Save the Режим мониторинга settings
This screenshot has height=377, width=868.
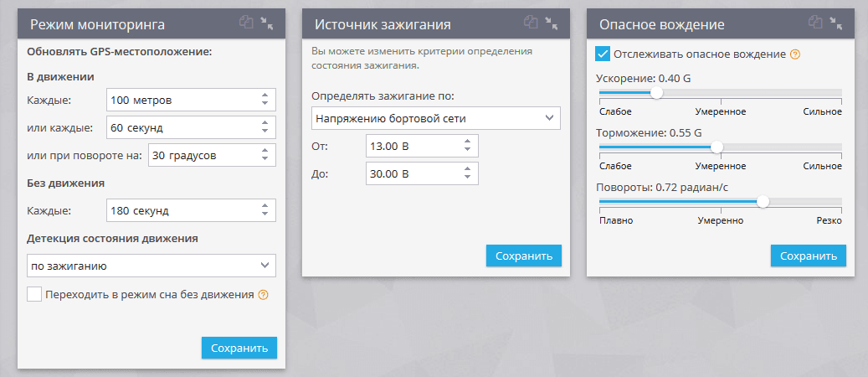239,348
